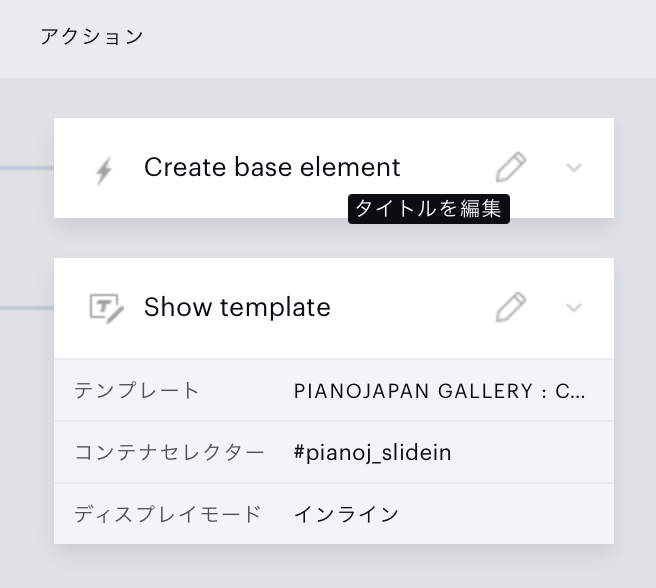Select the Show template title text
The image size is (656, 588).
[237, 307]
